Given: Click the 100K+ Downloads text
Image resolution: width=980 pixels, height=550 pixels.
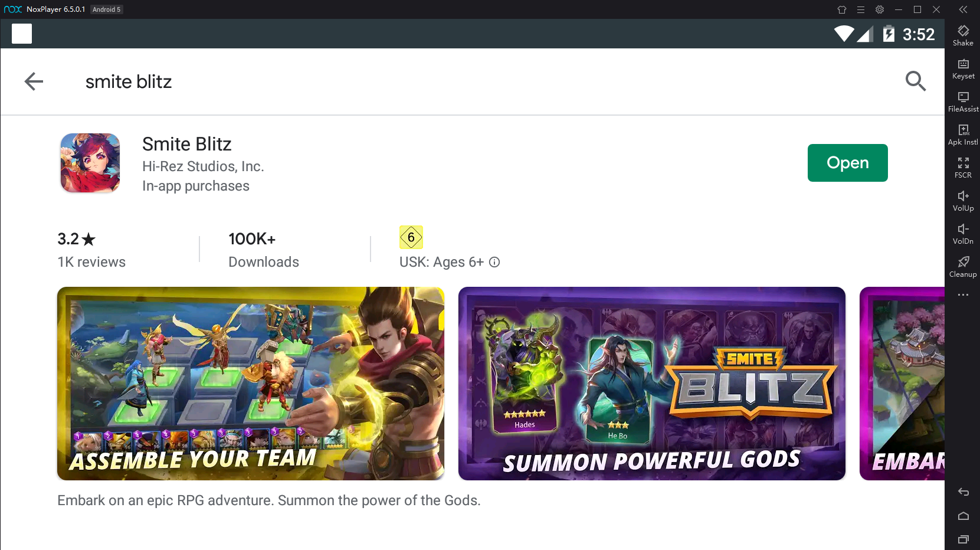Looking at the screenshot, I should click(x=264, y=250).
